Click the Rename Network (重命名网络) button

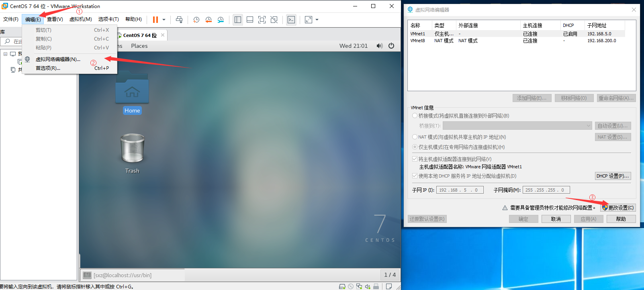point(616,98)
